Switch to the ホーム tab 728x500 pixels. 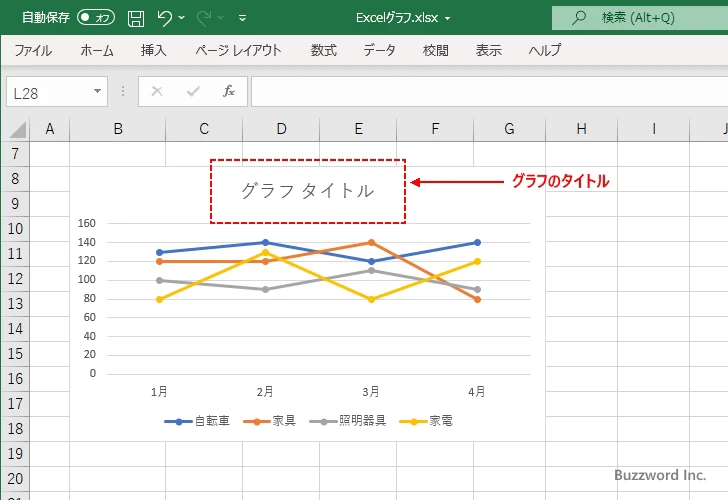pos(97,50)
